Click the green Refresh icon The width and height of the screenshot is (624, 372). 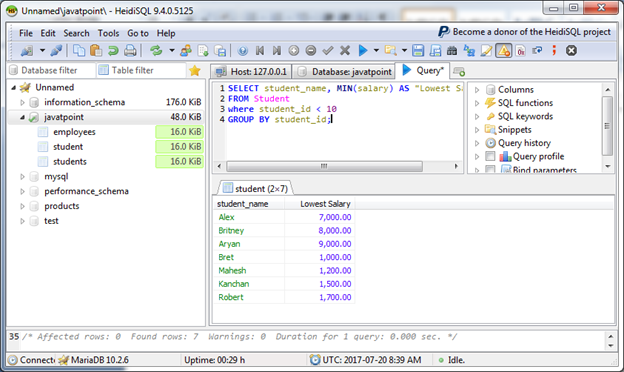pos(156,51)
